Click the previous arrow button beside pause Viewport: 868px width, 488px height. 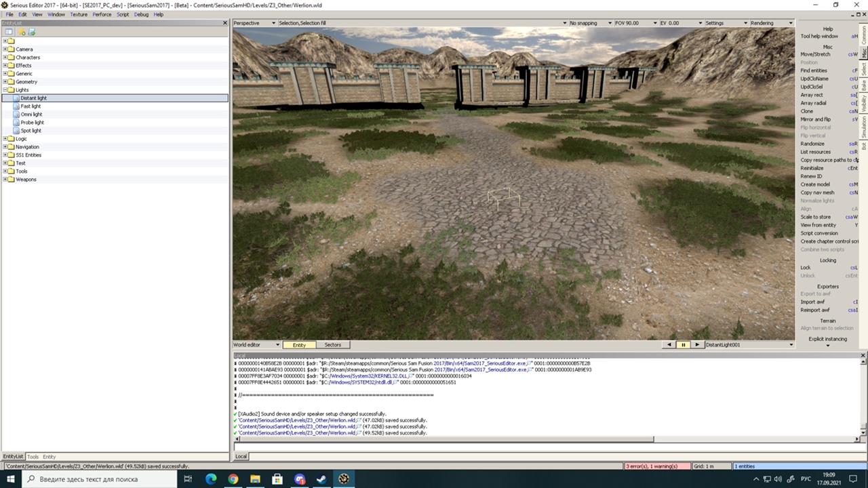pos(669,345)
